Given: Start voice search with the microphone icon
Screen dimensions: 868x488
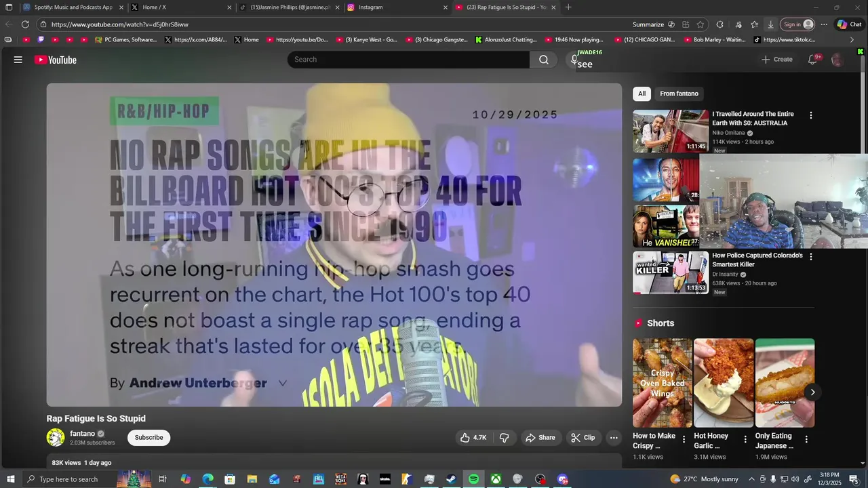Looking at the screenshot, I should [574, 60].
